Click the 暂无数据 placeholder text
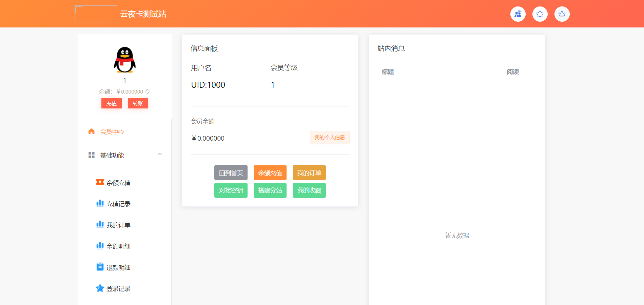The width and height of the screenshot is (644, 305). 457,236
